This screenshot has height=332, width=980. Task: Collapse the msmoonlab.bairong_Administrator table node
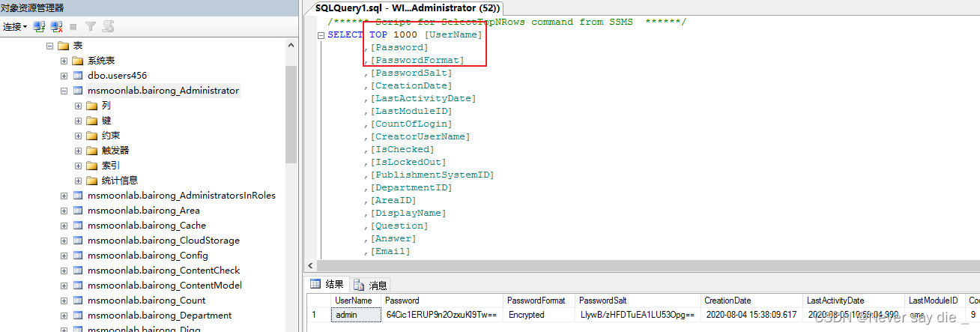tap(64, 91)
